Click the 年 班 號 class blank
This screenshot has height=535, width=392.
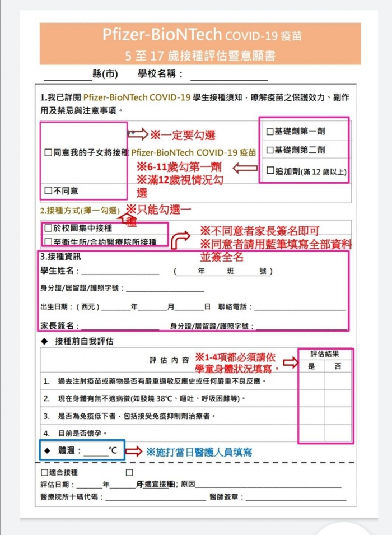point(223,271)
